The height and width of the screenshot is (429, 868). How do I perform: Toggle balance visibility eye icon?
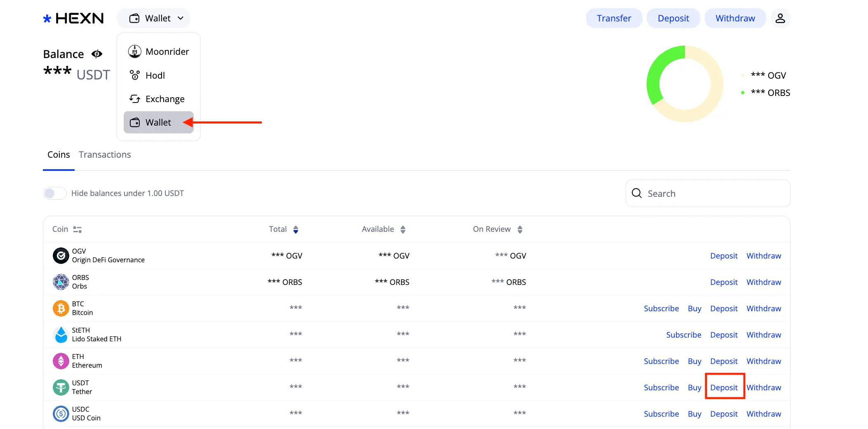[x=97, y=54]
